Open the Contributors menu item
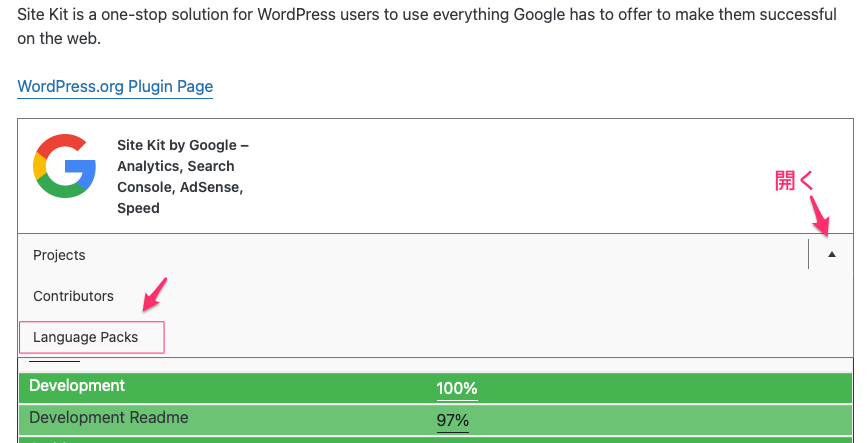Screen dimensions: 868x443 point(73,296)
